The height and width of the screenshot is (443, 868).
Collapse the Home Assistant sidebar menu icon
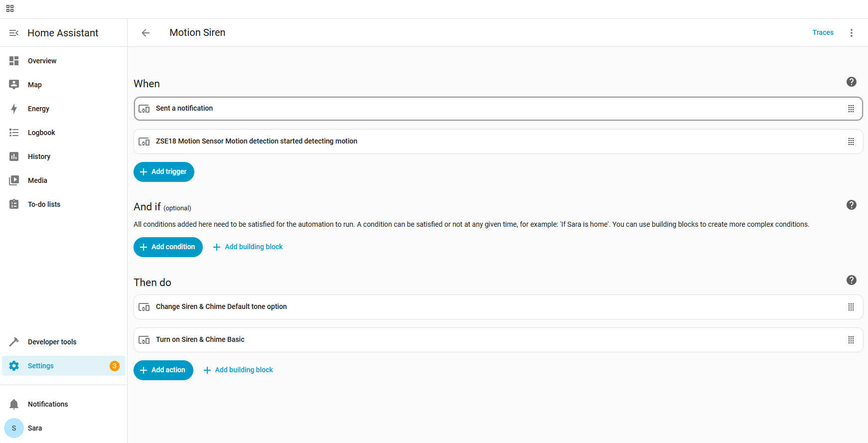pos(14,33)
